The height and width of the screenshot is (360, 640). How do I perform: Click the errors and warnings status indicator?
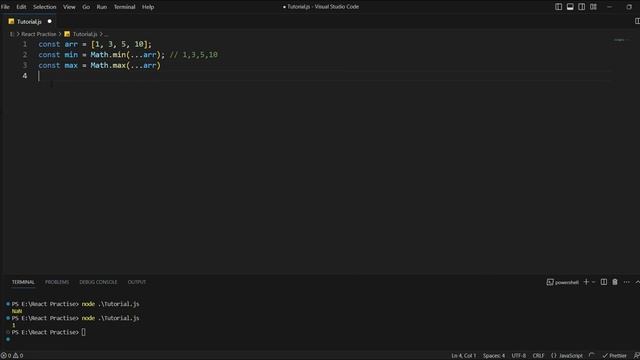[x=12, y=356]
